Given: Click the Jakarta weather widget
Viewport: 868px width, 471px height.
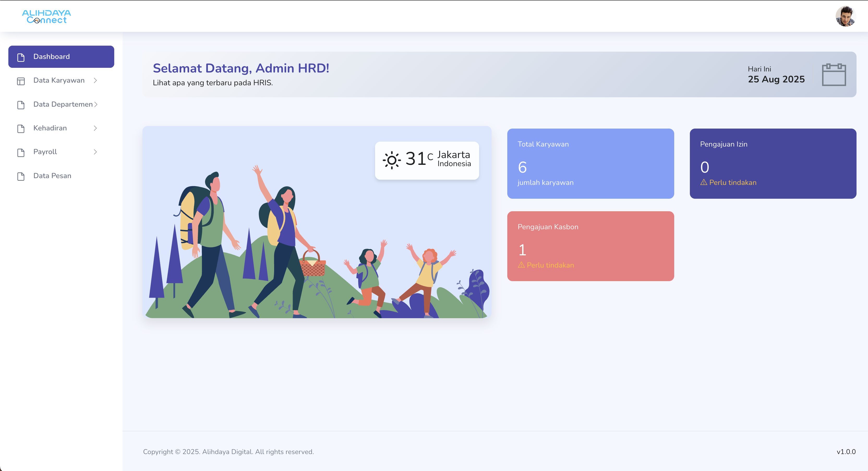Looking at the screenshot, I should click(427, 160).
